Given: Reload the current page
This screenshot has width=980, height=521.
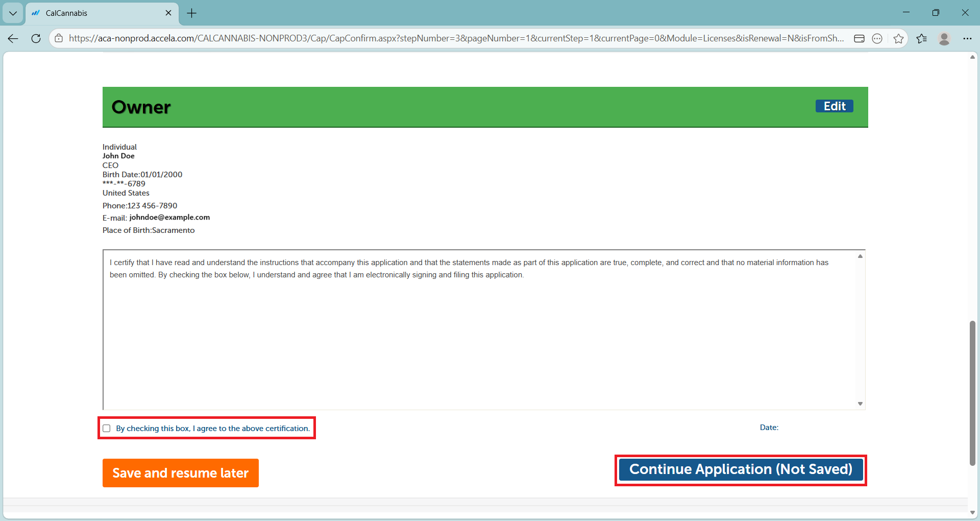Looking at the screenshot, I should point(36,38).
